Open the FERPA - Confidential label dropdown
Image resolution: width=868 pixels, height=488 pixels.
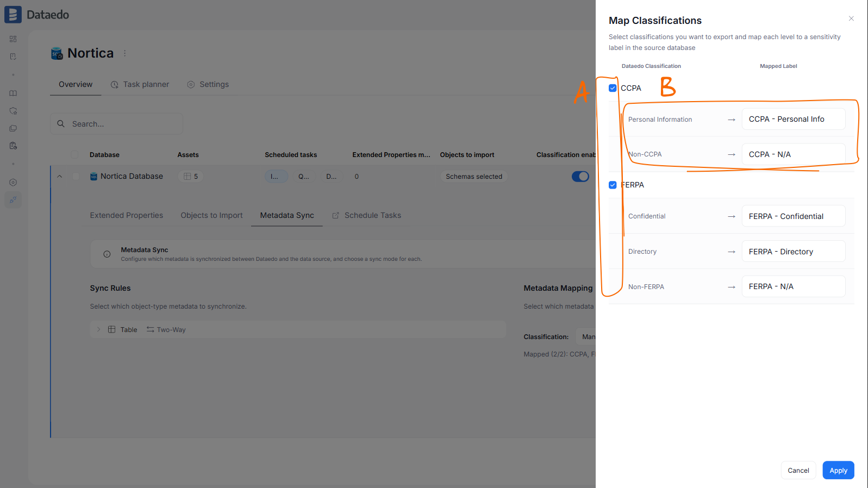794,216
